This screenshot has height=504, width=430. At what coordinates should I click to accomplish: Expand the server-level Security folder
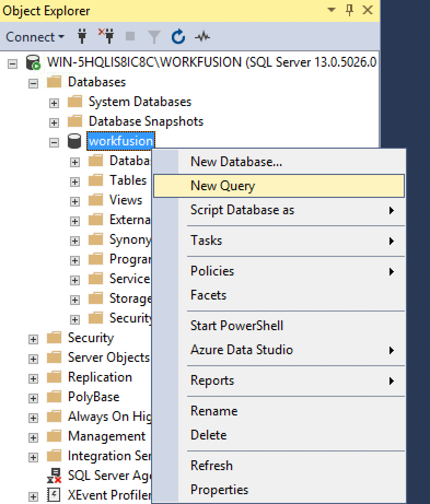tap(33, 339)
